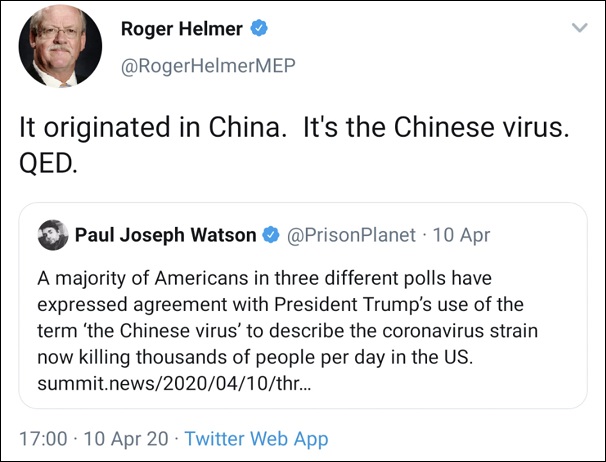This screenshot has height=462, width=606.
Task: Click Roger Helmer's profile picture
Action: (x=62, y=48)
